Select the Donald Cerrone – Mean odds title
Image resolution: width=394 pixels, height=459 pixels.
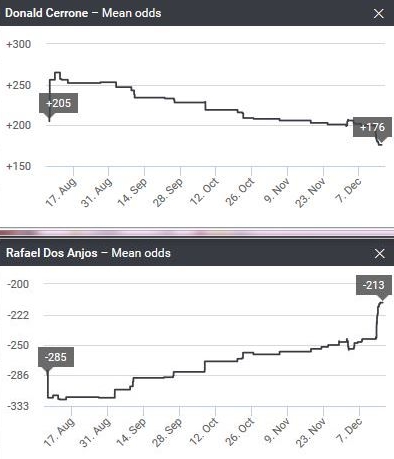(x=83, y=13)
